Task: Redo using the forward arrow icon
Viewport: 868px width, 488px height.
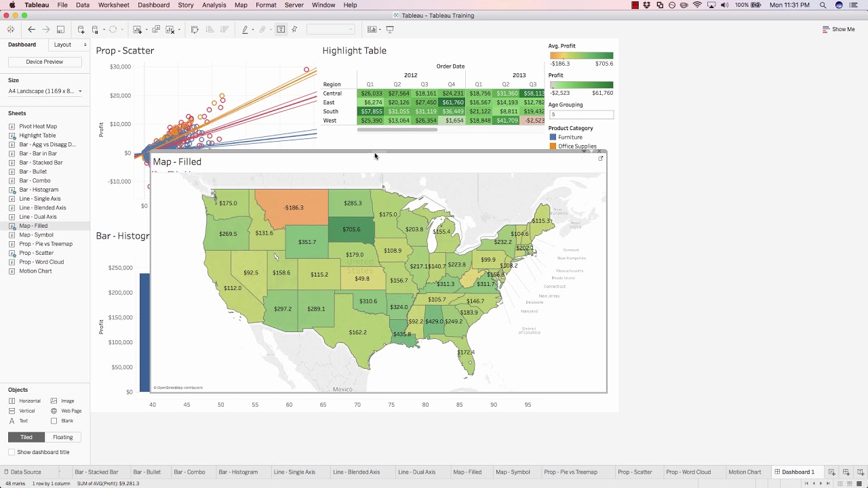Action: pos(46,29)
